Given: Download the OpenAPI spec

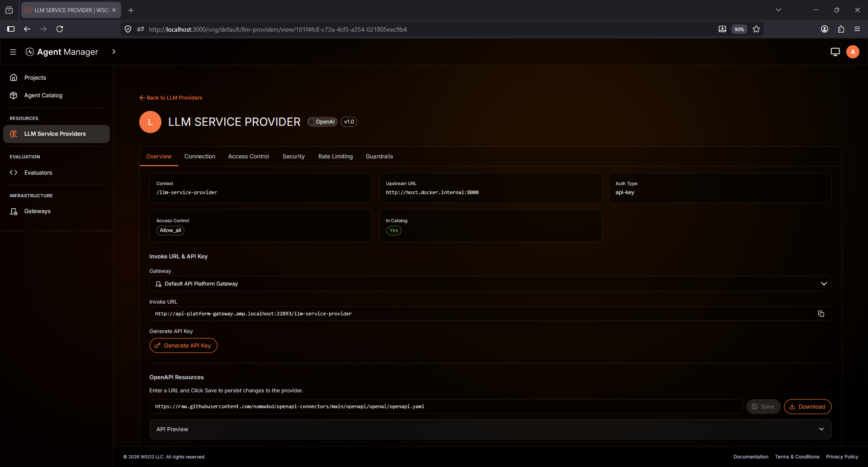Looking at the screenshot, I should (807, 407).
